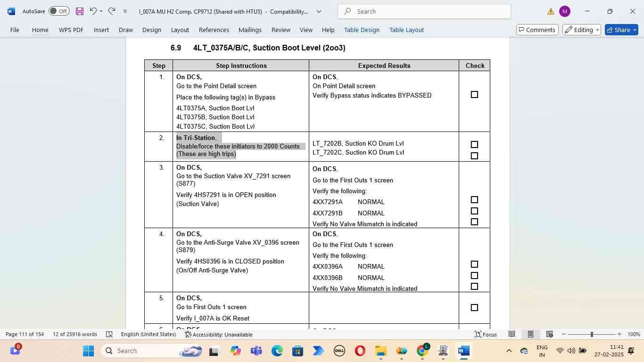Click the Save icon in title bar

79,11
